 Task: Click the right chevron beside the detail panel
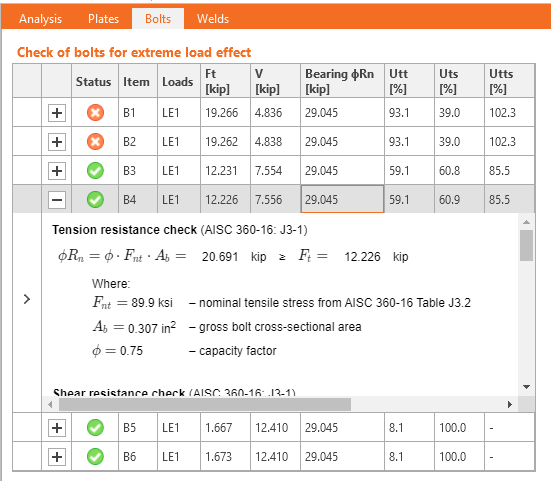27,299
